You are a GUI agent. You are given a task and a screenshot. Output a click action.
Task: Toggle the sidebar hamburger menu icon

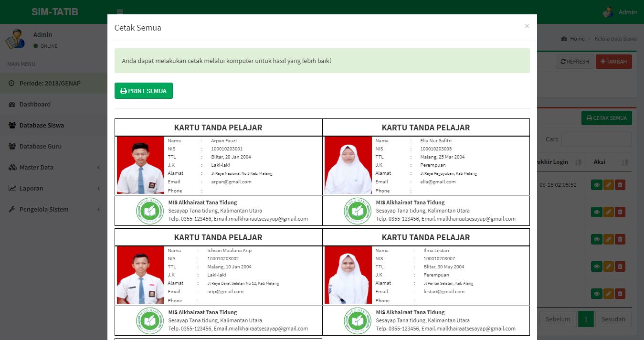pos(120,12)
